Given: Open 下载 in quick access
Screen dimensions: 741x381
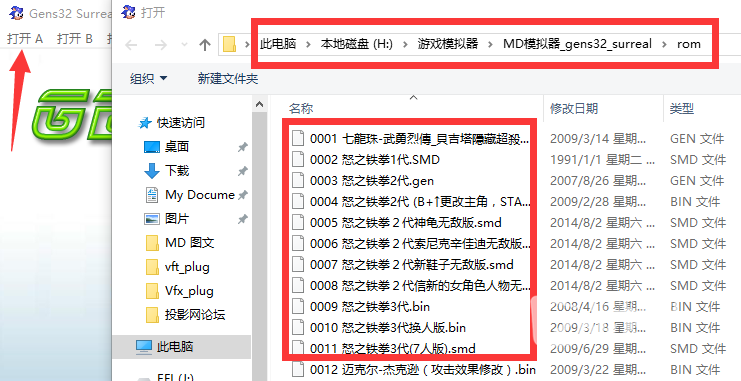Looking at the screenshot, I should 177,171.
